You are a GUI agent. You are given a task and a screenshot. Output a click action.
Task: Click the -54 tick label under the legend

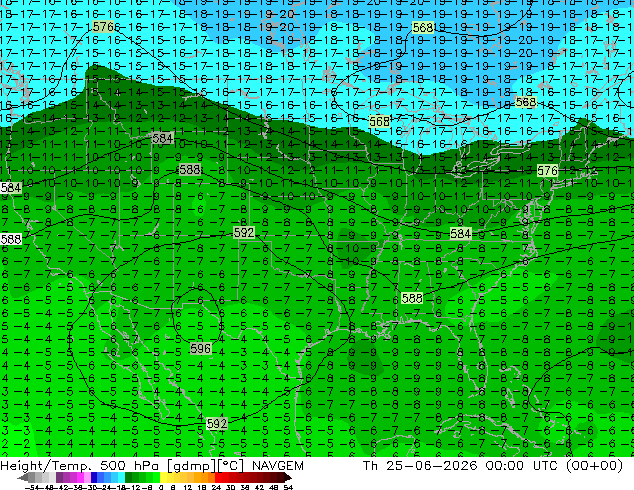(32, 487)
